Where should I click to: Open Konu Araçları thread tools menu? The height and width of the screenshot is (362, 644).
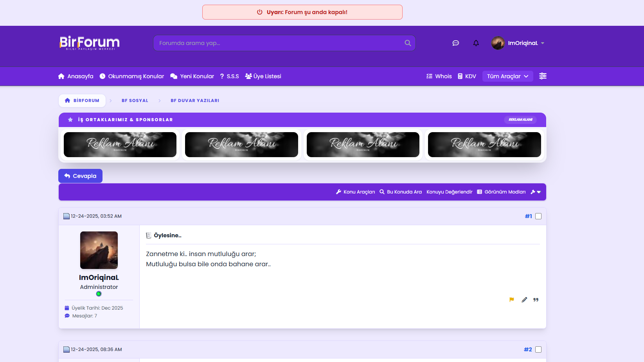coord(355,192)
